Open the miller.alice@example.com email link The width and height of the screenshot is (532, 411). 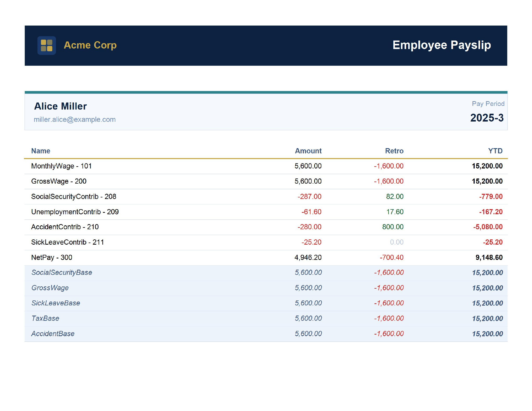click(x=75, y=119)
